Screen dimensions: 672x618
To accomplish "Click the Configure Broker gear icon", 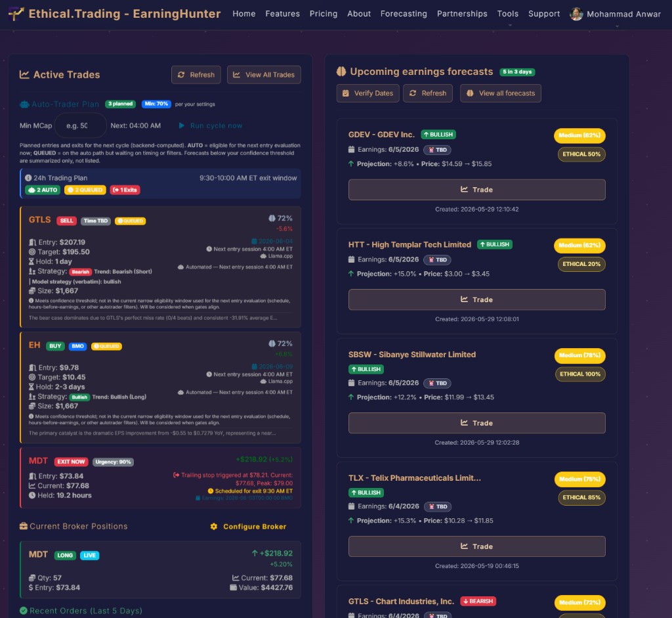I will coord(214,527).
